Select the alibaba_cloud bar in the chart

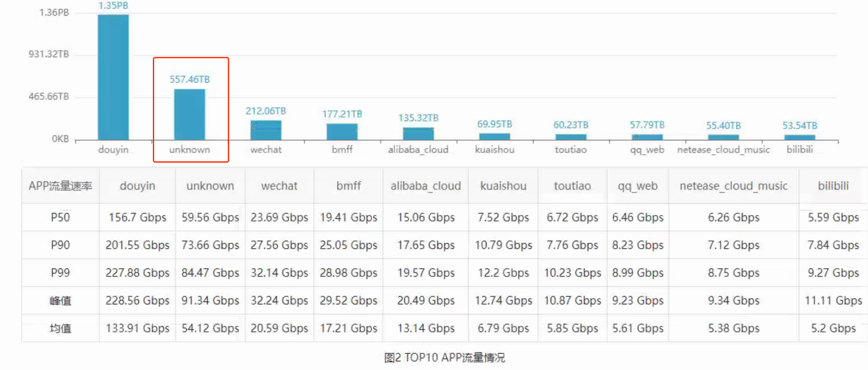point(418,134)
